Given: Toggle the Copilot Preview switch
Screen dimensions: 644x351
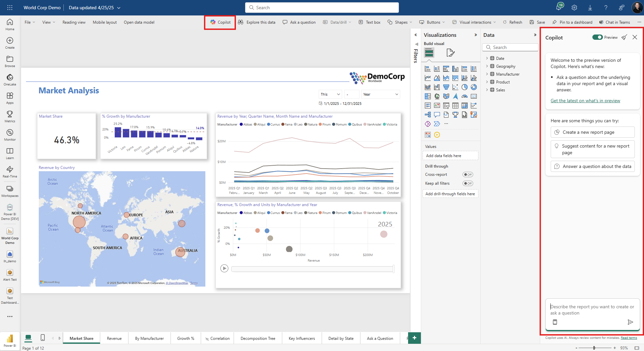Looking at the screenshot, I should (597, 37).
